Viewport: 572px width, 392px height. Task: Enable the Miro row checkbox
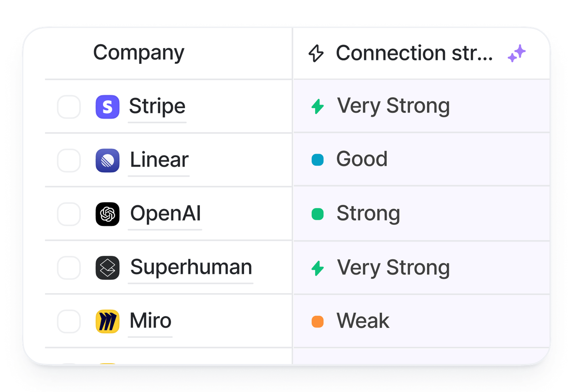click(x=69, y=322)
